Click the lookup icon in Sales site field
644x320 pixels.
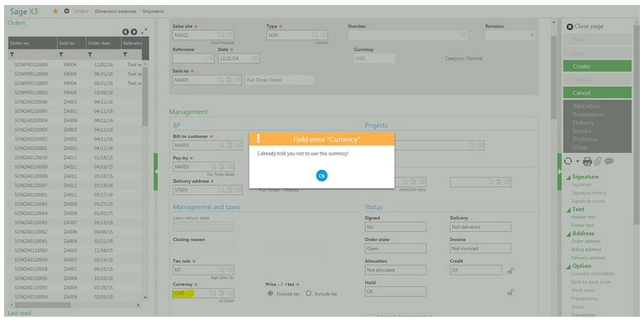(x=222, y=35)
